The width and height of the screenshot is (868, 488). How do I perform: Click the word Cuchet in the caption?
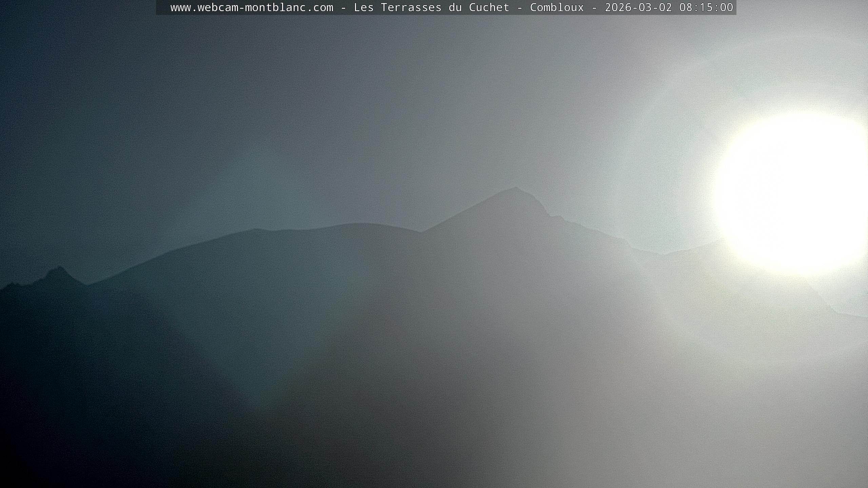pos(489,7)
